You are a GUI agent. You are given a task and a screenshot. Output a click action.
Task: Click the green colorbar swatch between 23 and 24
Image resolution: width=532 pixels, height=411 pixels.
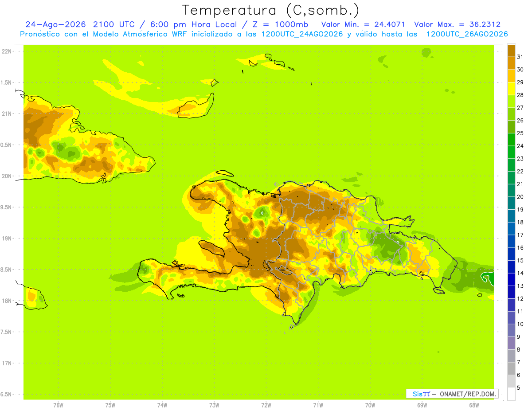click(x=511, y=153)
